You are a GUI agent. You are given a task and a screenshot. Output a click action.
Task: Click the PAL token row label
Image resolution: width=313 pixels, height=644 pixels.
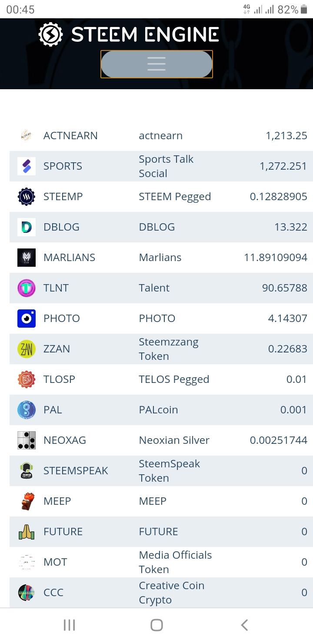(53, 410)
